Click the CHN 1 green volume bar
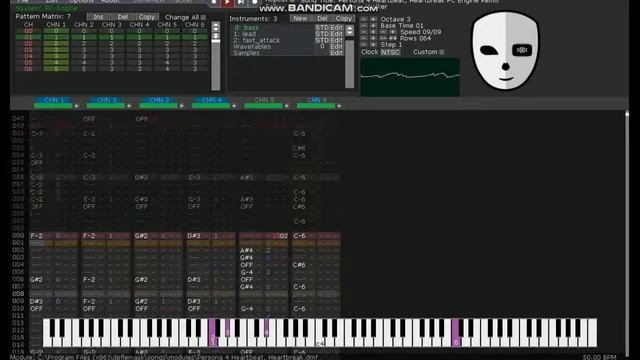 (x=53, y=106)
